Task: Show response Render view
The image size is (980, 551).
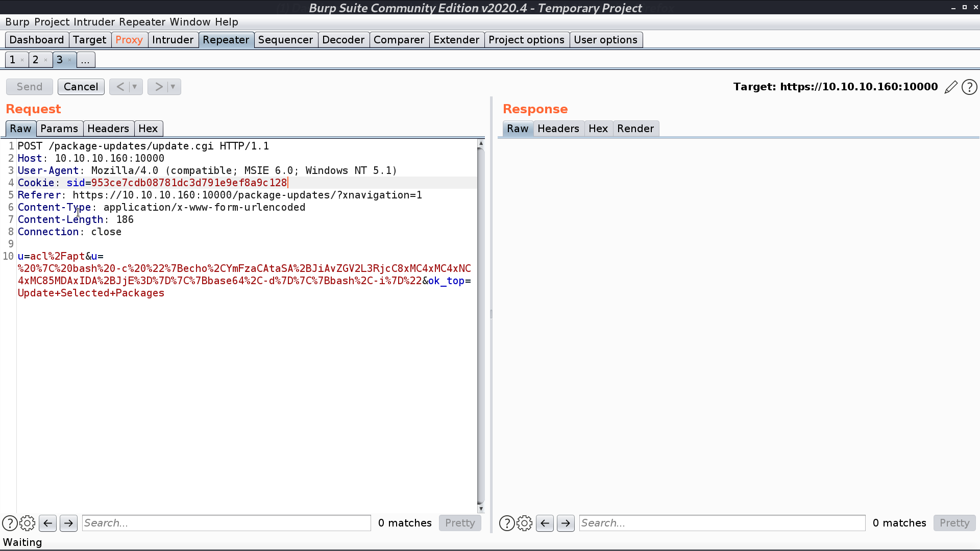Action: (x=635, y=129)
